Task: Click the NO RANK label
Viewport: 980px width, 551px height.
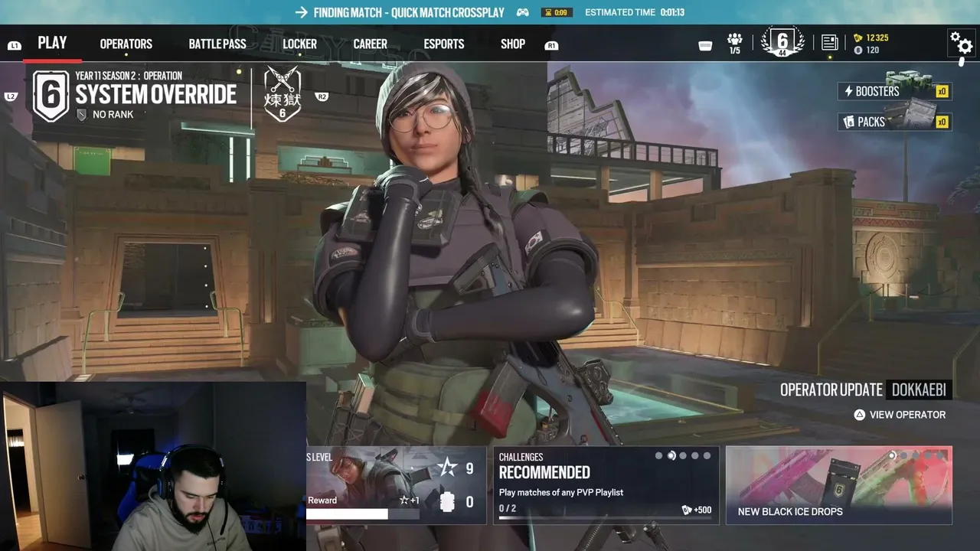Action: 113,115
